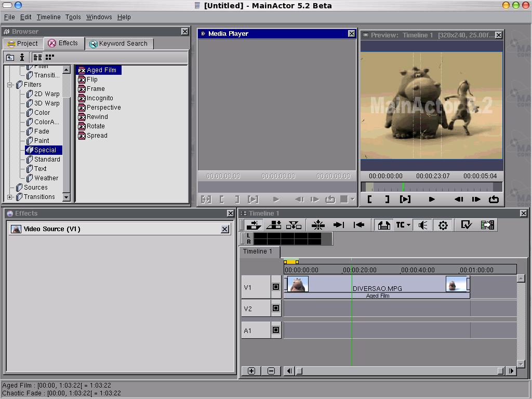
Task: Click the loop button in Preview window
Action: click(494, 199)
